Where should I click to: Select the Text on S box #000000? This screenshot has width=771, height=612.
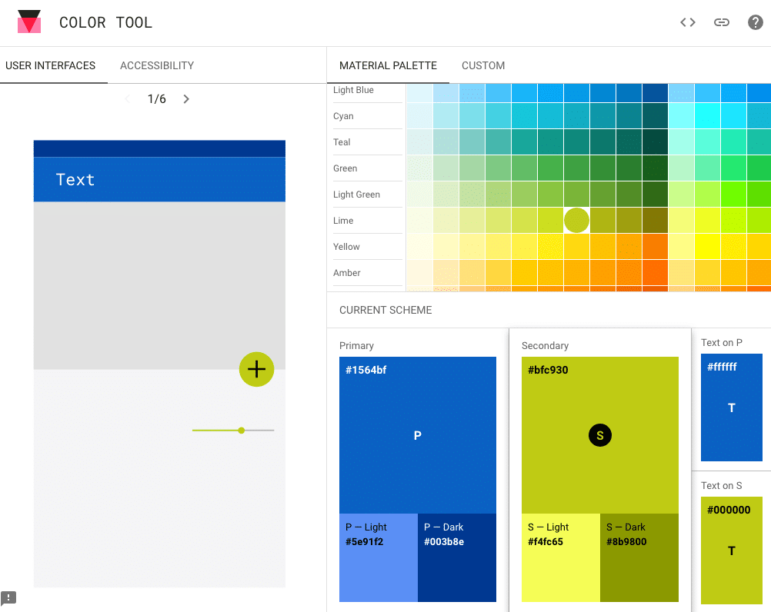[732, 550]
